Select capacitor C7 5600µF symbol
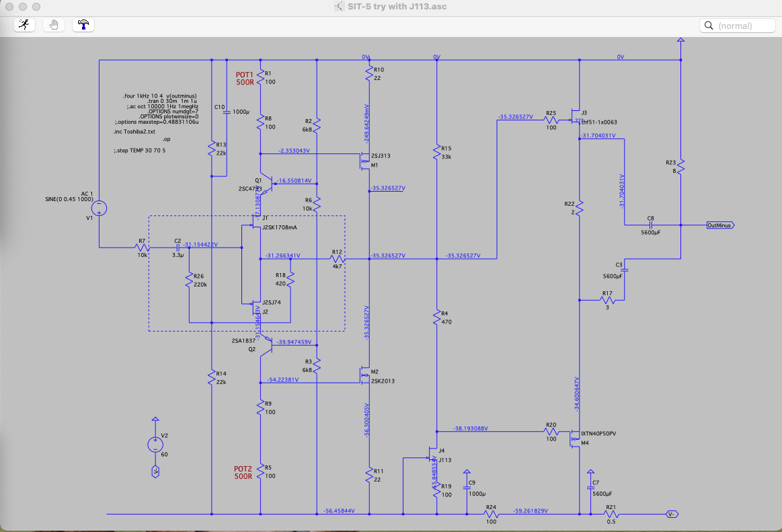 (x=590, y=488)
